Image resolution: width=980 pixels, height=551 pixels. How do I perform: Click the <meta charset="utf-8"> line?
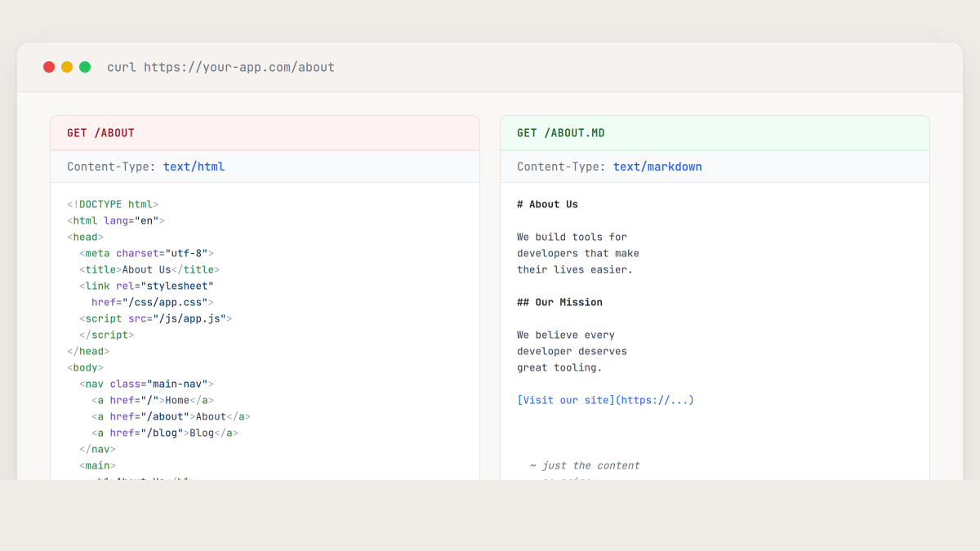146,253
